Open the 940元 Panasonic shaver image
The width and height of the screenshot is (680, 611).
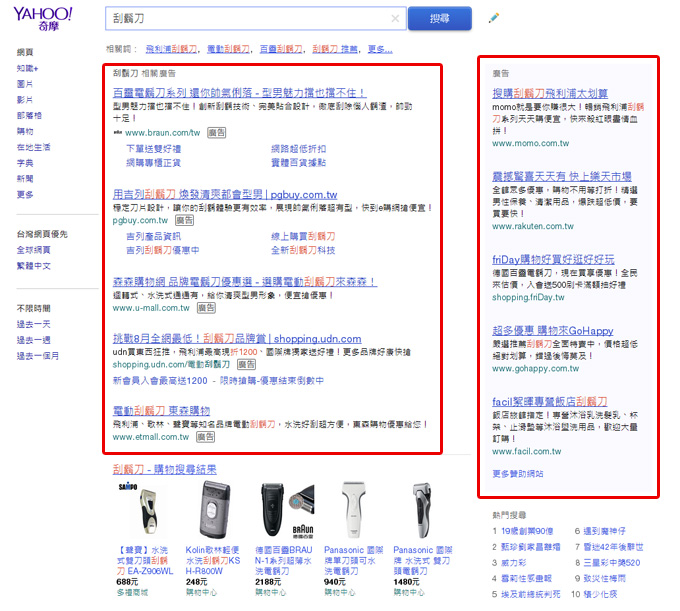point(353,510)
